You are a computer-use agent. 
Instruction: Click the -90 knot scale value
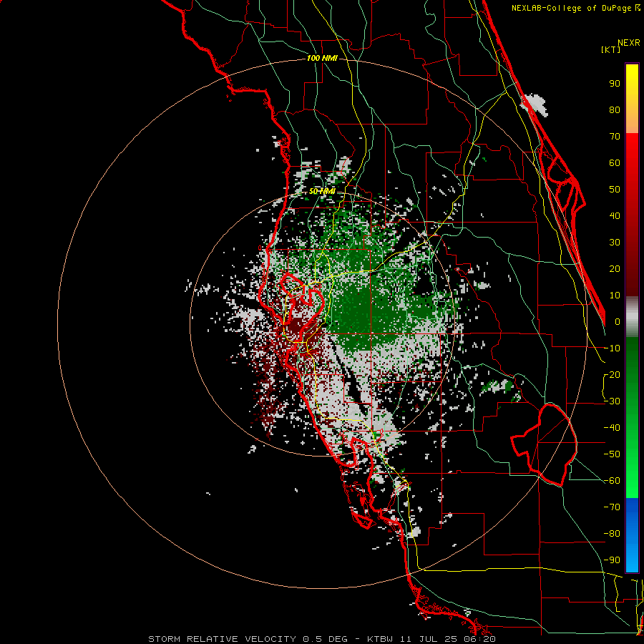pos(612,560)
